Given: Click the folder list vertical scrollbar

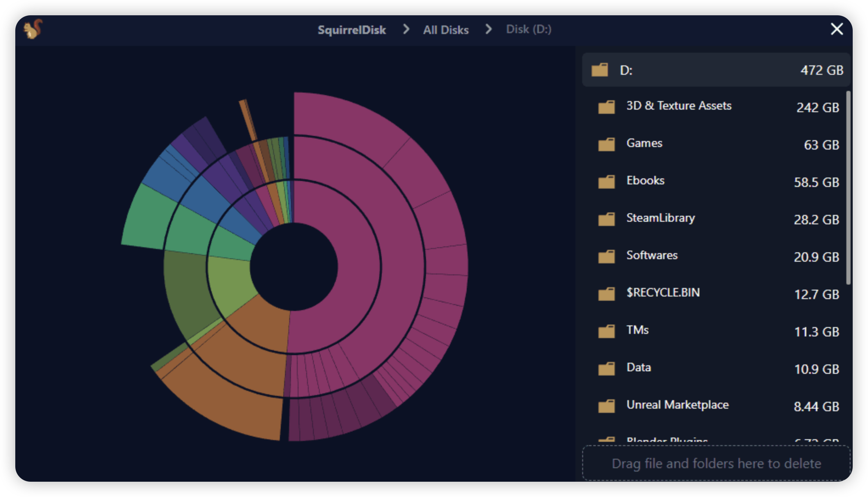Looking at the screenshot, I should tap(848, 187).
